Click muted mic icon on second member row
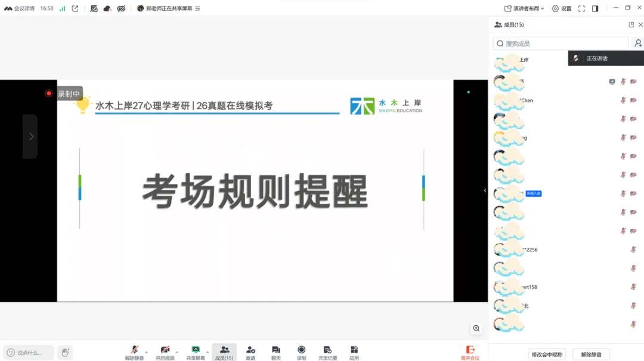Screen dimensions: 644x361 tap(623, 82)
